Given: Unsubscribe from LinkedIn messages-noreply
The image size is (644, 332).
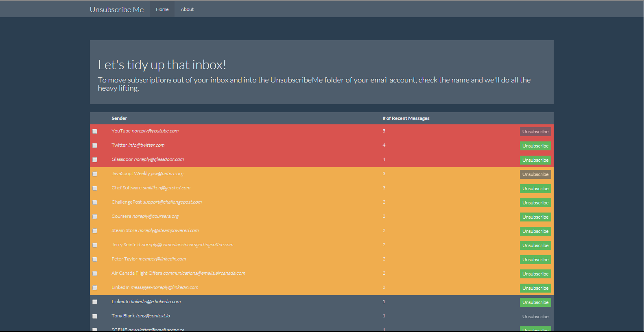Looking at the screenshot, I should [x=535, y=288].
